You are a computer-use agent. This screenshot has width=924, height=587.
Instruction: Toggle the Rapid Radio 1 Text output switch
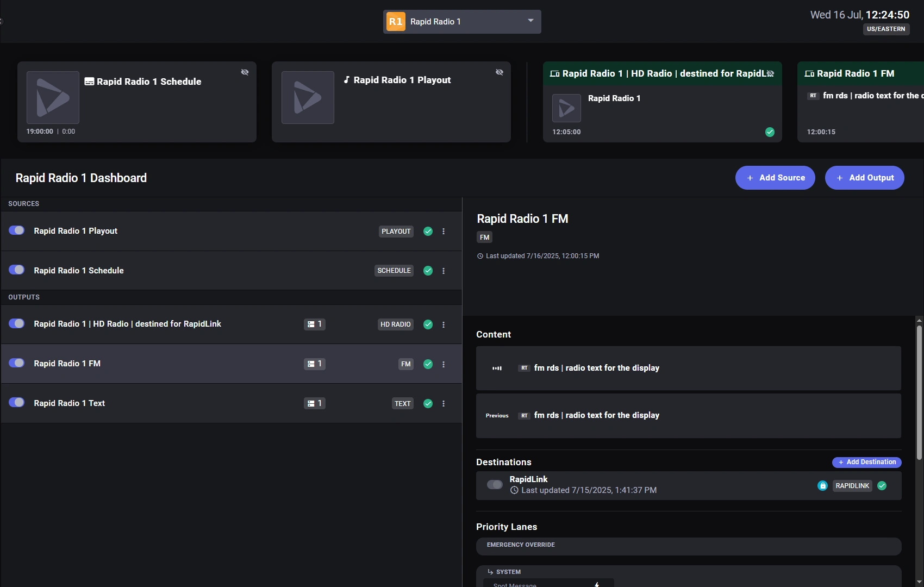17,403
